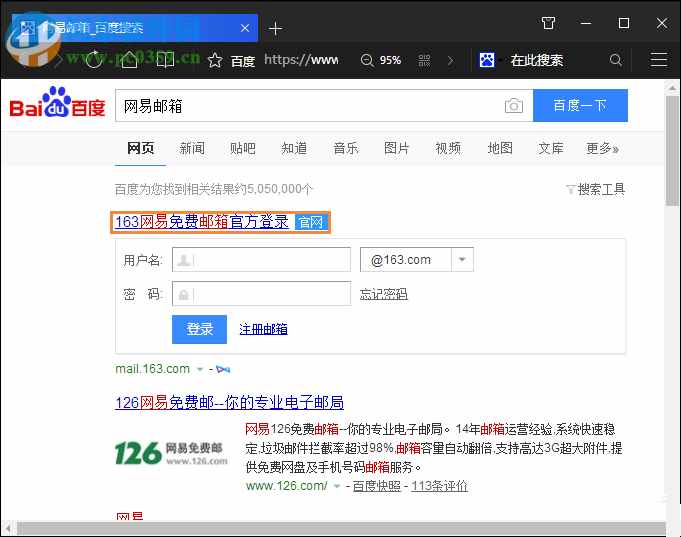
Task: Switch to the 地图 tab
Action: [x=500, y=149]
